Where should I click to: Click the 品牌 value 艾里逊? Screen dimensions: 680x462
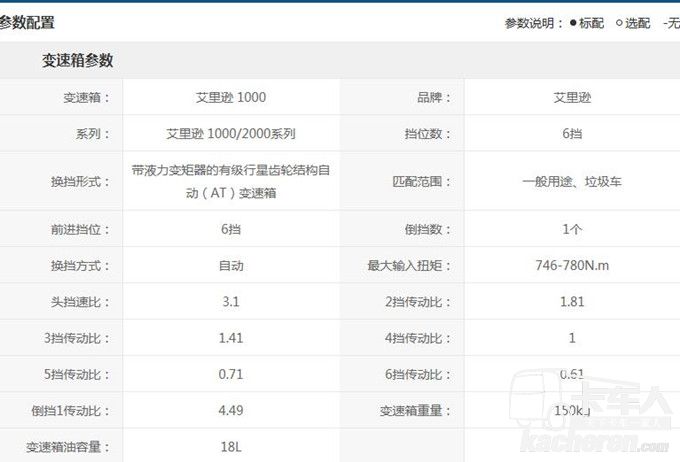(x=572, y=97)
